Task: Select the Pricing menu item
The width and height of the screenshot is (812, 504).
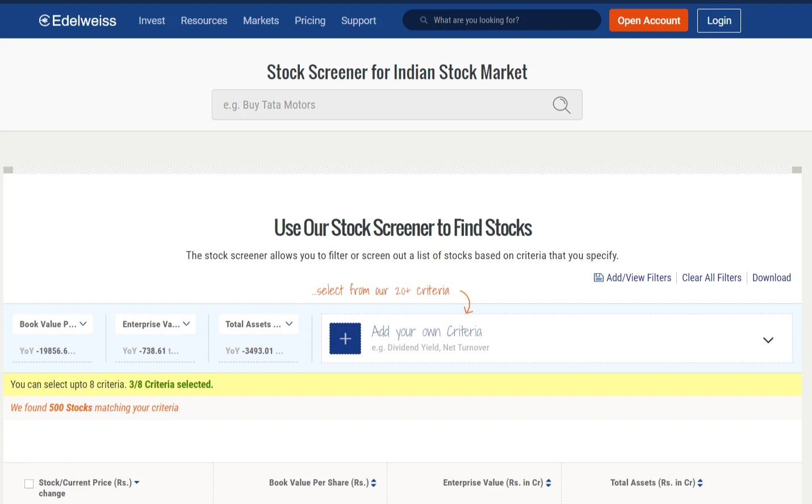Action: click(x=309, y=20)
